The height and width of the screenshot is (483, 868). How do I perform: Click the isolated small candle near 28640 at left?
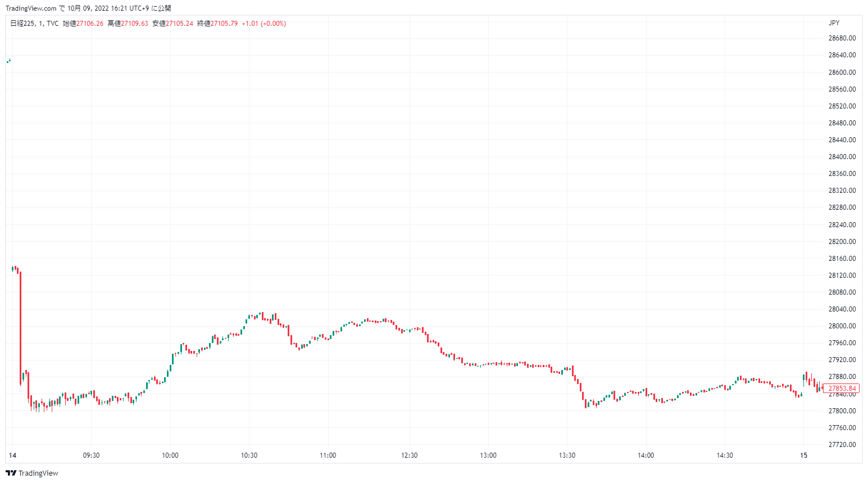[9, 61]
